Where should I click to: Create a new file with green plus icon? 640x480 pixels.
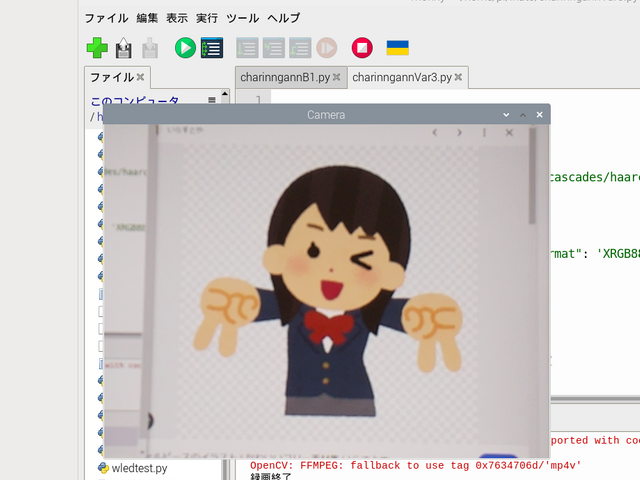[97, 48]
